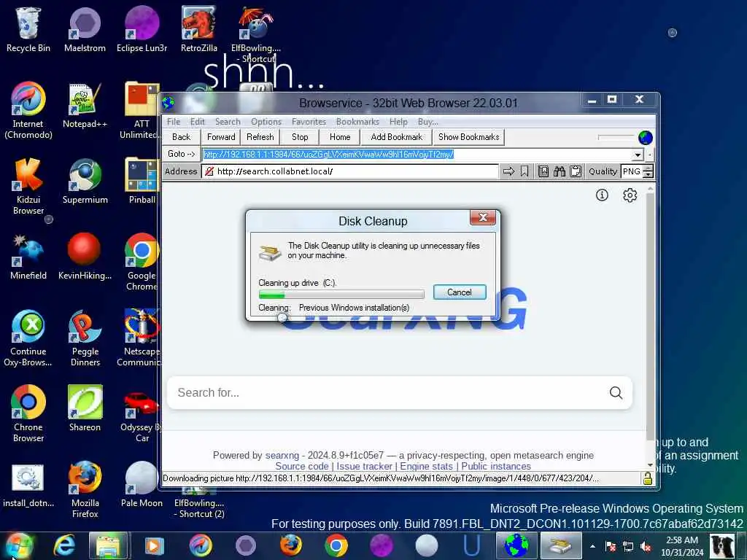This screenshot has height=560, width=747.
Task: Open the Windows Start button
Action: click(x=19, y=546)
